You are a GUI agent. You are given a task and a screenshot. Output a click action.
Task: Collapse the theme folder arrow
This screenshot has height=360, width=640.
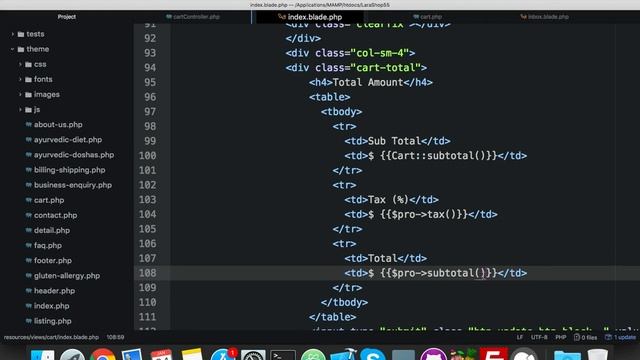pos(13,49)
